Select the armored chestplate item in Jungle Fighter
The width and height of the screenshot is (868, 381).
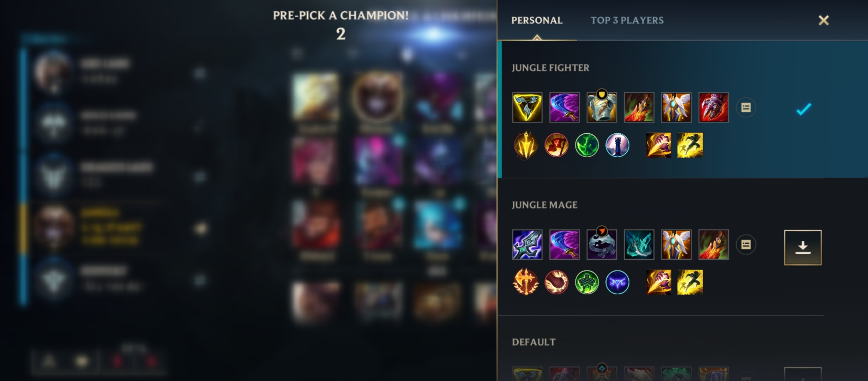coord(602,108)
